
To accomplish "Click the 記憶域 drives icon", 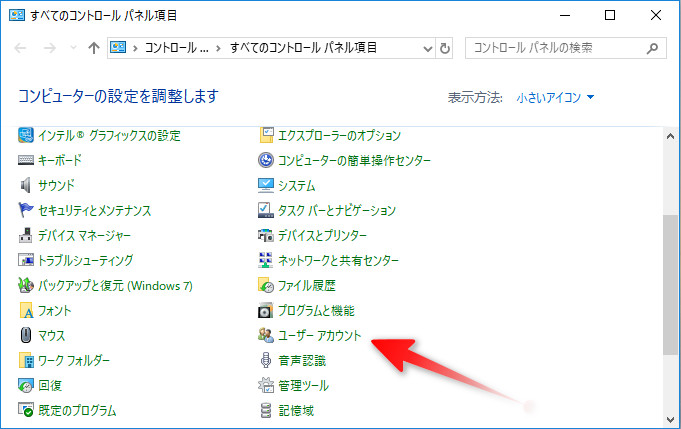I will click(x=266, y=410).
